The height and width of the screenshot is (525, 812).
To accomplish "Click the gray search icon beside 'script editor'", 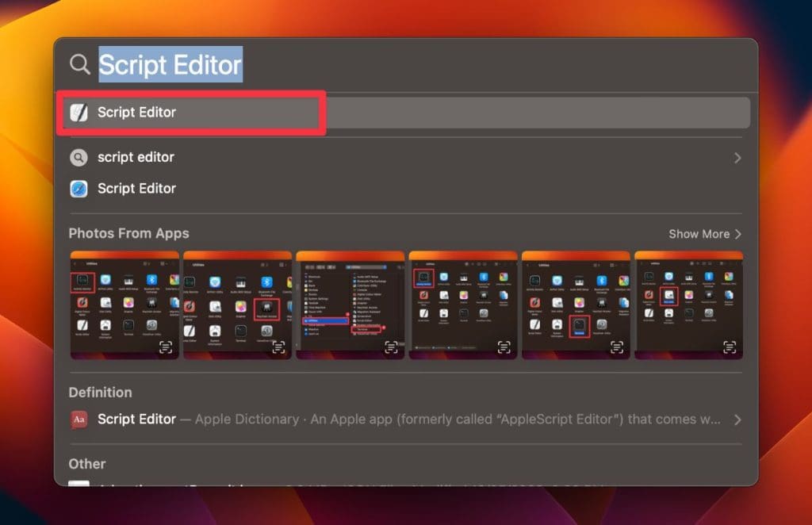I will point(79,157).
